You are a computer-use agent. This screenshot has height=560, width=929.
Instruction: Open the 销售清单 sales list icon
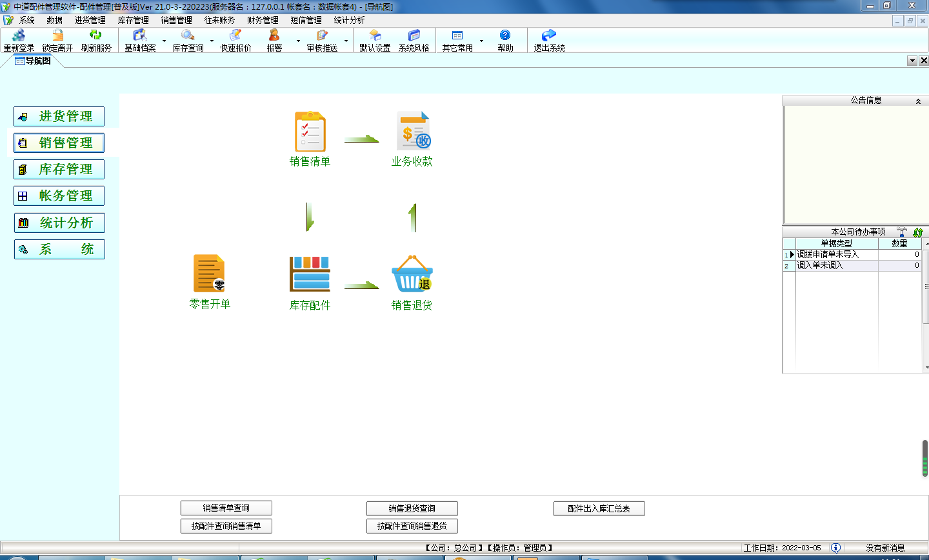tap(310, 132)
